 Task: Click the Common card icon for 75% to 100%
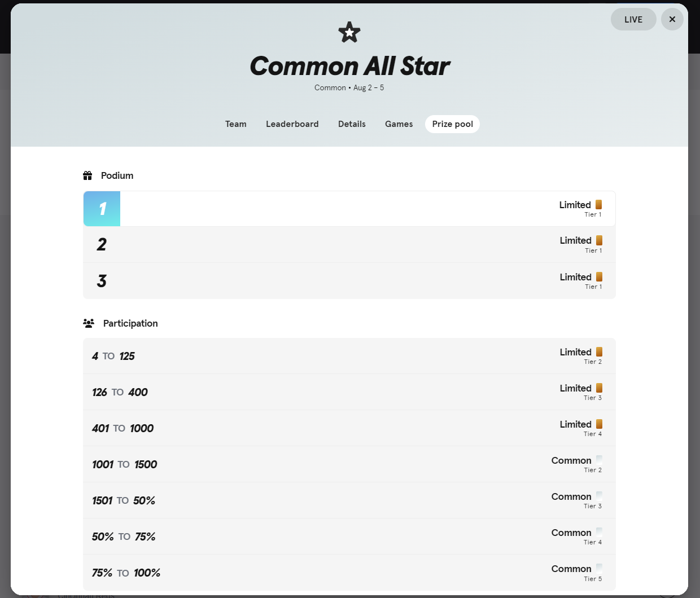[600, 569]
